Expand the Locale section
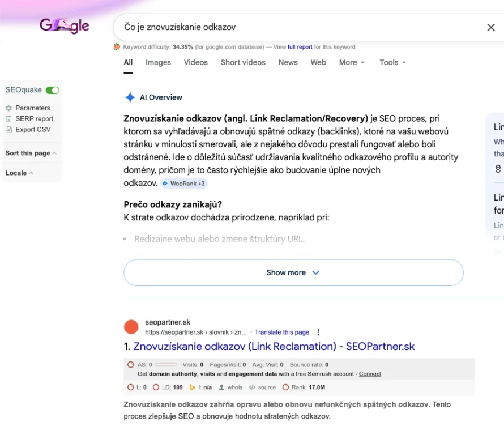The width and height of the screenshot is (504, 435). (19, 173)
